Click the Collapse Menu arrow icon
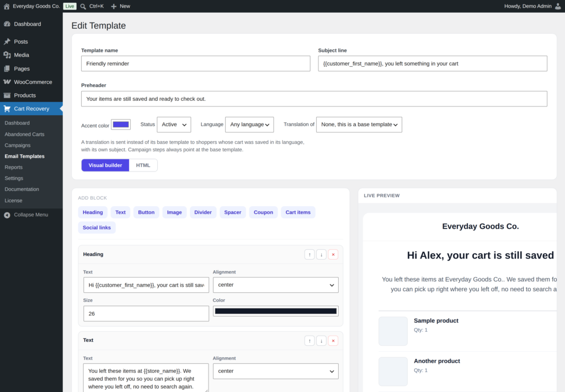This screenshot has width=565, height=392. pos(7,215)
